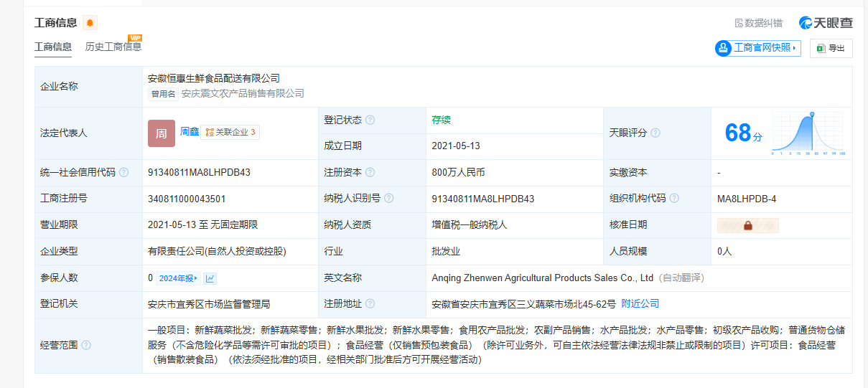Open the 数据纠错 data correction link
868x388 pixels.
click(758, 23)
